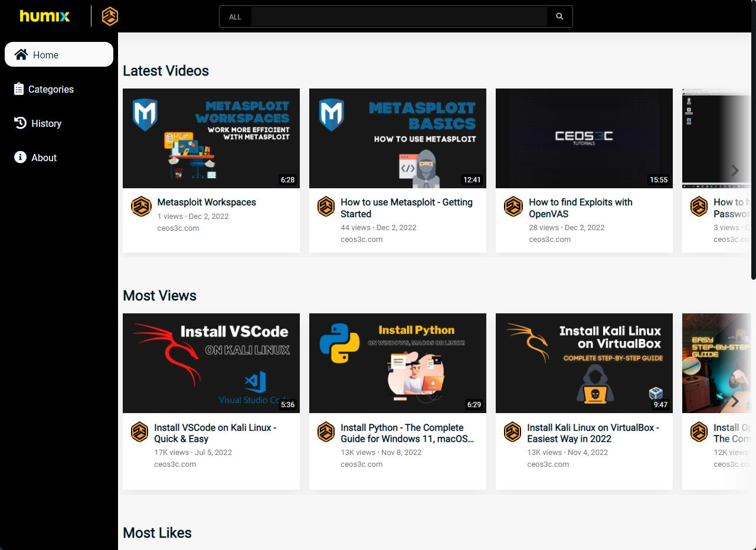This screenshot has width=756, height=550.
Task: Click '17K views · Jul 5, 2022' text
Action: click(x=193, y=453)
